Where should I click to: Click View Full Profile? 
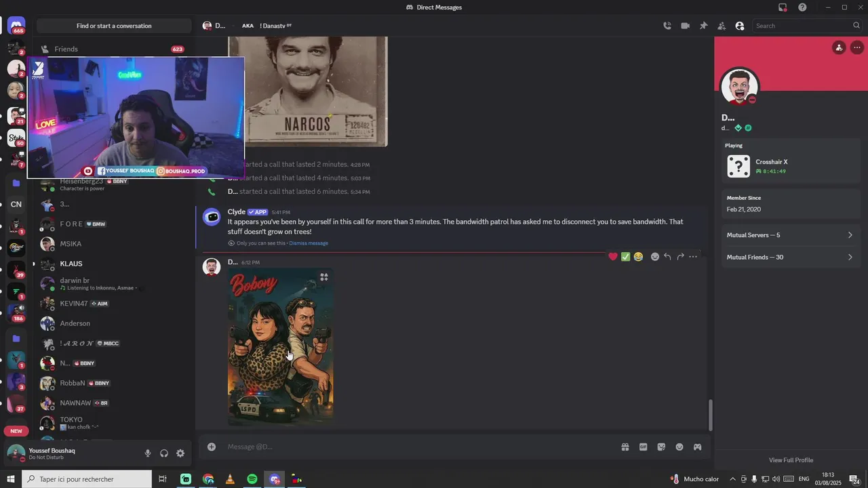pos(791,460)
